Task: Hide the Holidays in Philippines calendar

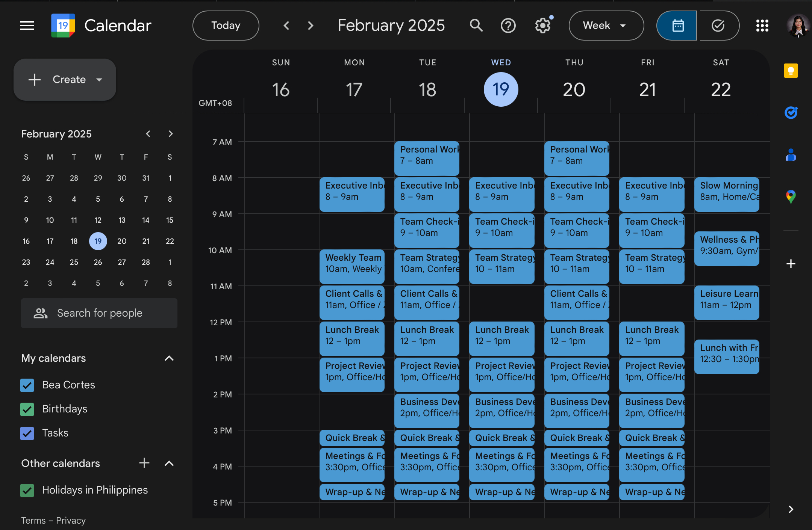Action: pyautogui.click(x=27, y=490)
